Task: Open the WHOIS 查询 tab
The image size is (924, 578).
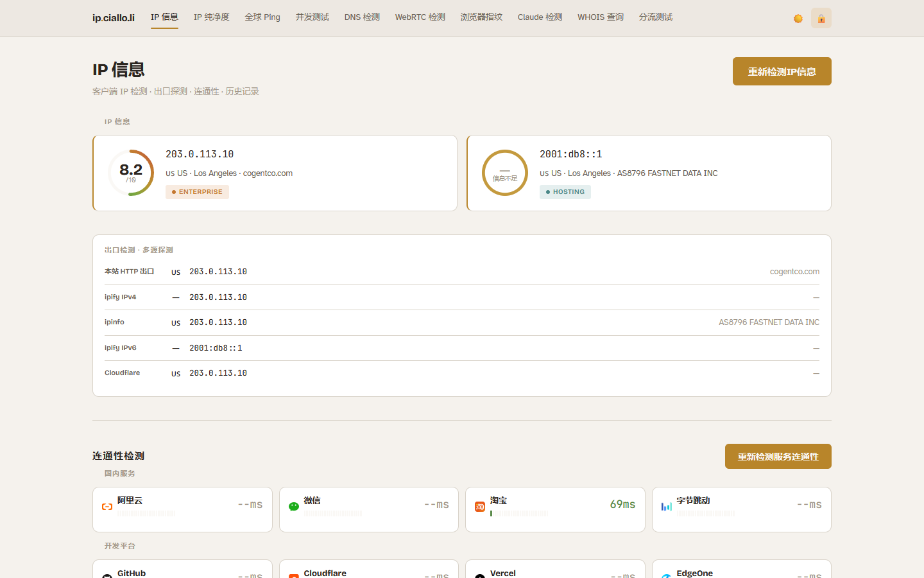Action: pos(601,17)
